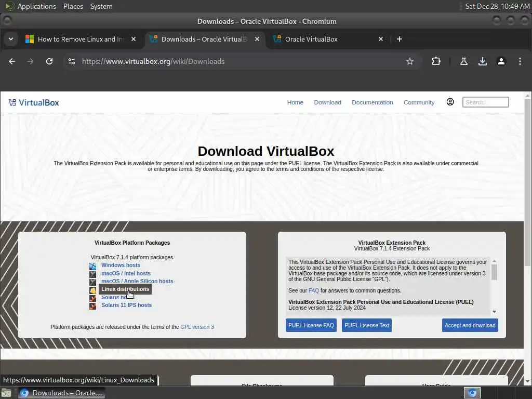Click the Solaris 11 IPS hosts link
The image size is (532, 399).
pyautogui.click(x=127, y=305)
